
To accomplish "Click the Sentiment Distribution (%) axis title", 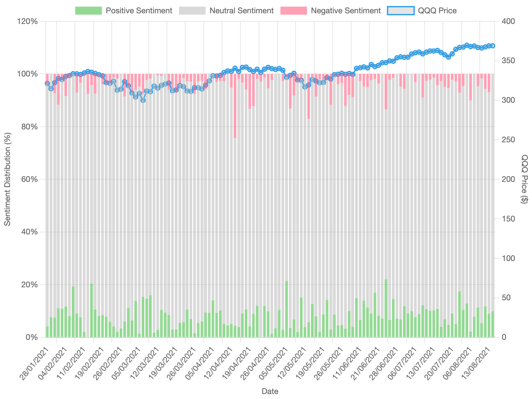I will point(7,179).
